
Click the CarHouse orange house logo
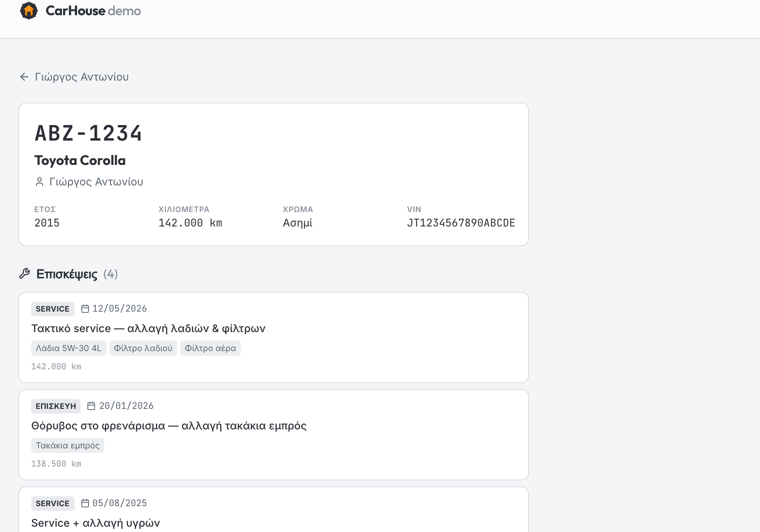pyautogui.click(x=29, y=11)
